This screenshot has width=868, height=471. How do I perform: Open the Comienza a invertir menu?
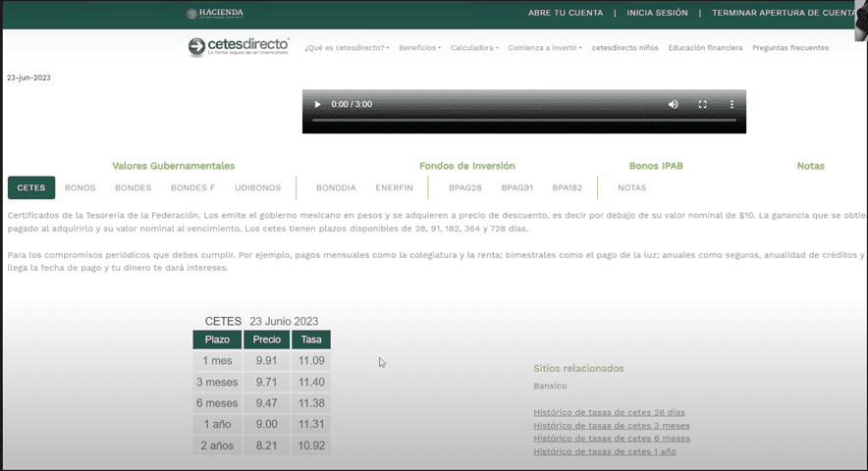(x=544, y=48)
